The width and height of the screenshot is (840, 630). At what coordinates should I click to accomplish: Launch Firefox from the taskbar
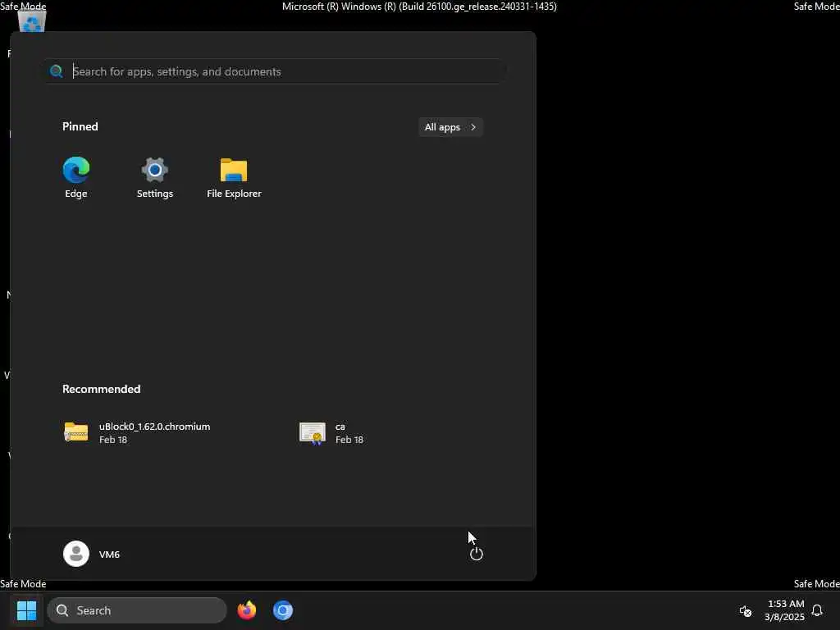tap(246, 610)
